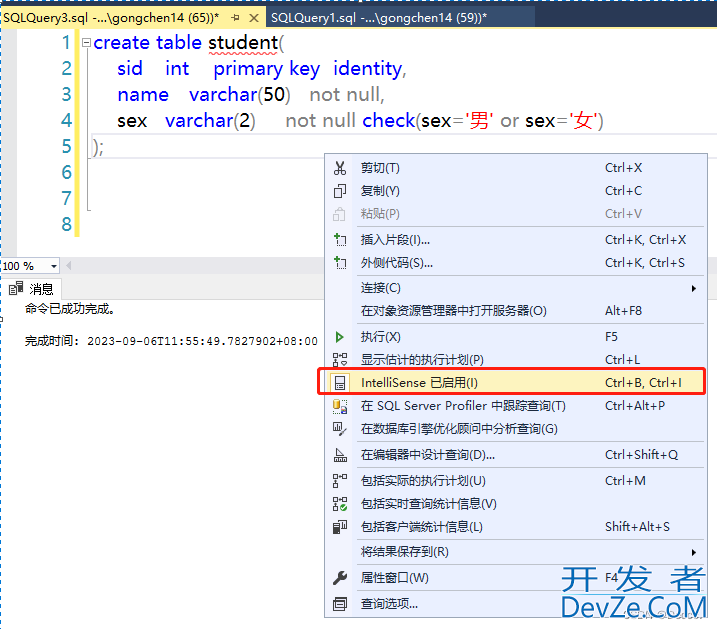
Task: Click the 'check' keyword on line 4
Action: click(x=389, y=121)
